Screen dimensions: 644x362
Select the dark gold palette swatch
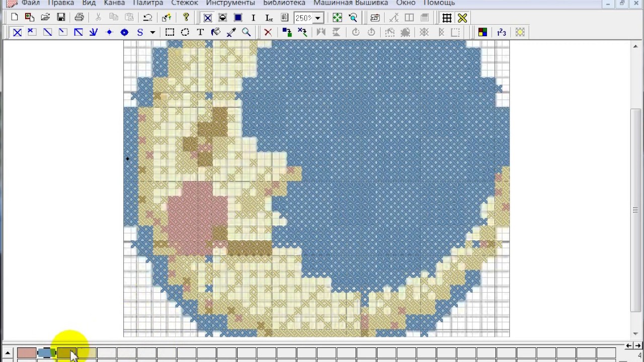tap(66, 353)
